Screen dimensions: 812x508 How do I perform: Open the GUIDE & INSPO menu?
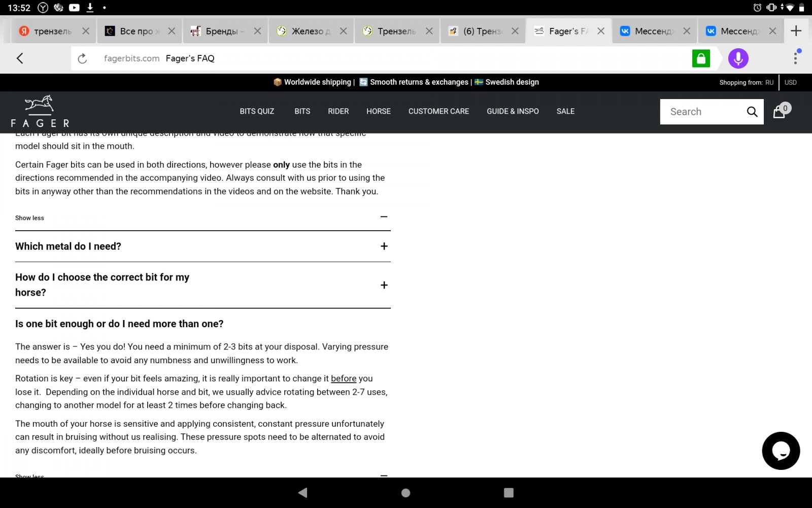513,111
